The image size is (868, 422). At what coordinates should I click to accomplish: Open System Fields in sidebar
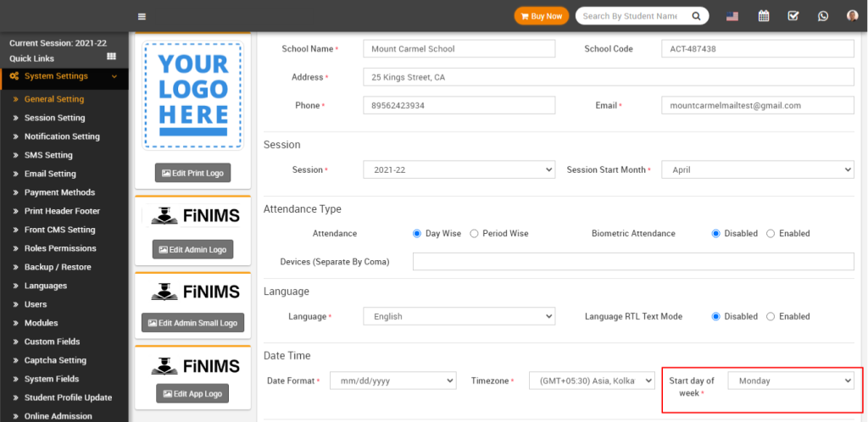pos(52,379)
